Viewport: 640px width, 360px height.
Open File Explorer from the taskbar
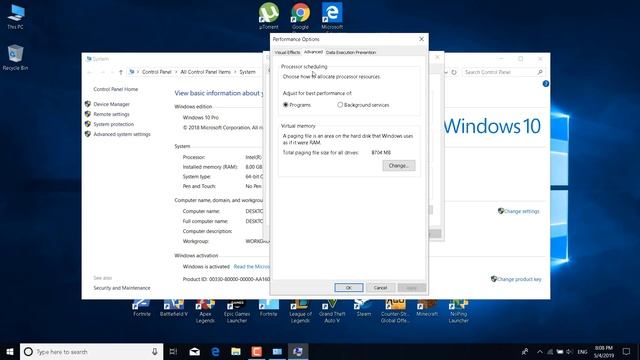236,351
